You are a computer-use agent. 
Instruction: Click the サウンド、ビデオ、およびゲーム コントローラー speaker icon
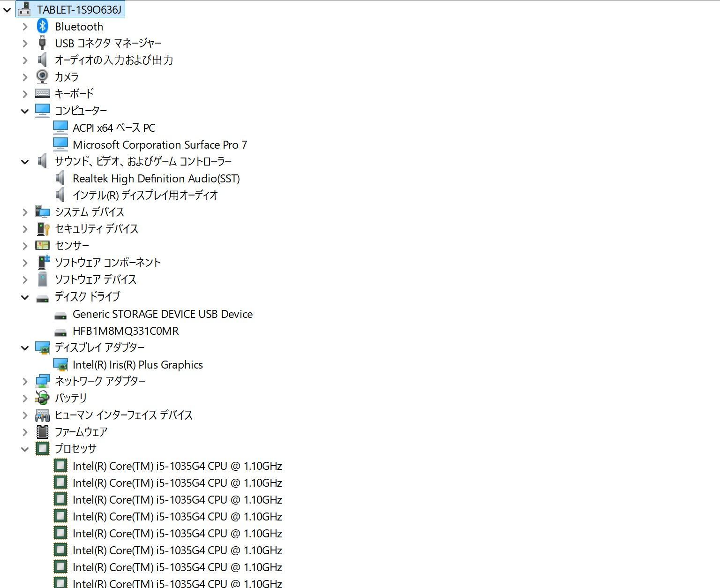click(42, 161)
